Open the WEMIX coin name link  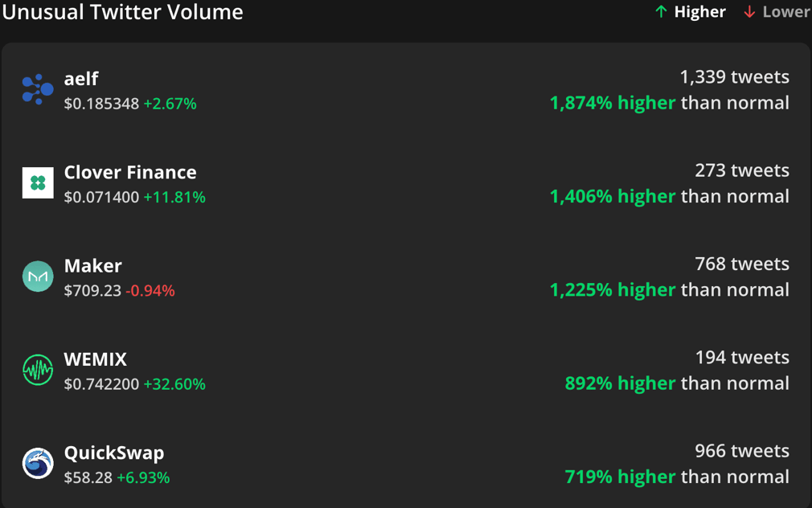[x=96, y=358]
